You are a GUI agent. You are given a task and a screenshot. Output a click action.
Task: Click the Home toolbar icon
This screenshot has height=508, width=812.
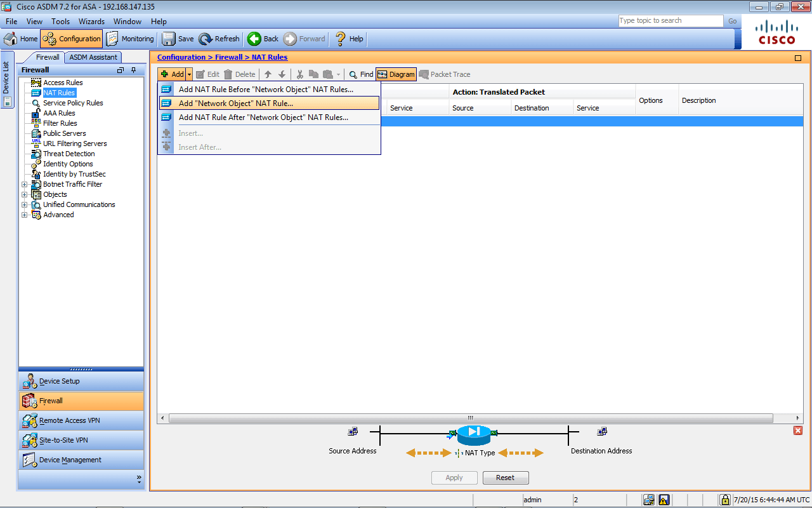(x=21, y=39)
